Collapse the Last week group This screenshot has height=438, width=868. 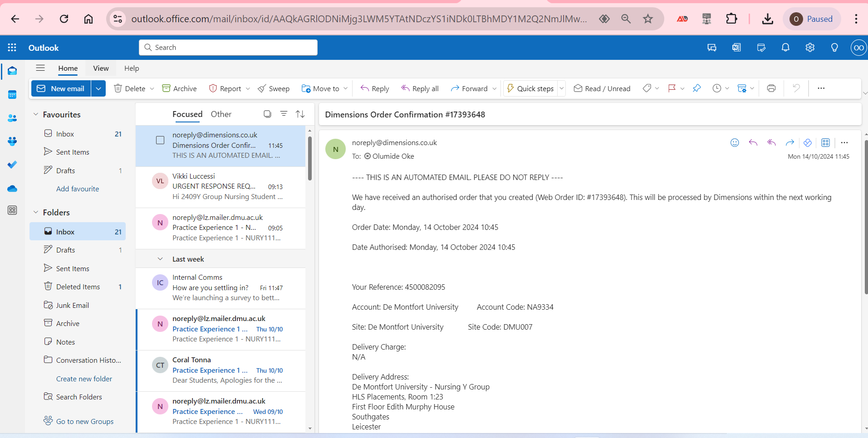(x=160, y=259)
